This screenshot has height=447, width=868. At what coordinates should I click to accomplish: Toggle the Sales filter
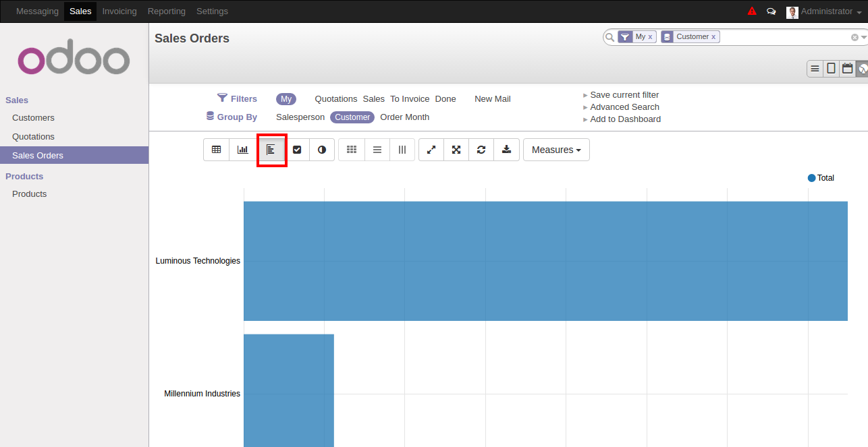[374, 99]
